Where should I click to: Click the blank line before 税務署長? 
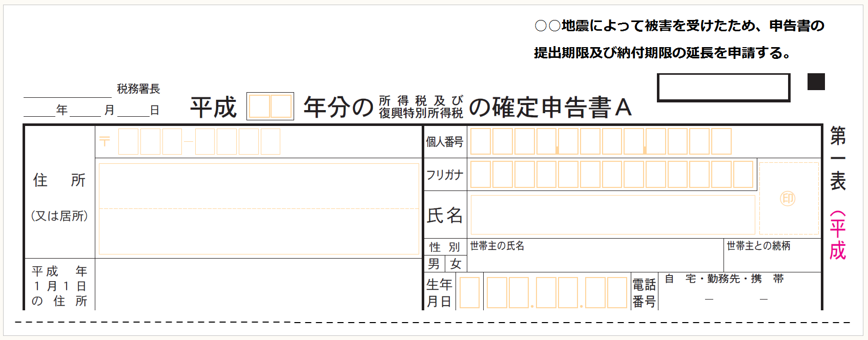(67, 91)
